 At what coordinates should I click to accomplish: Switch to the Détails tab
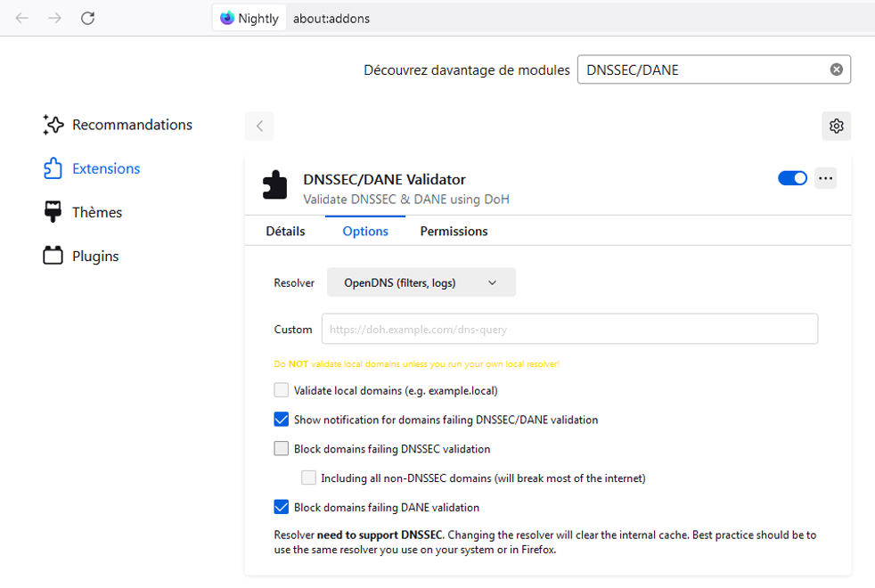tap(285, 231)
